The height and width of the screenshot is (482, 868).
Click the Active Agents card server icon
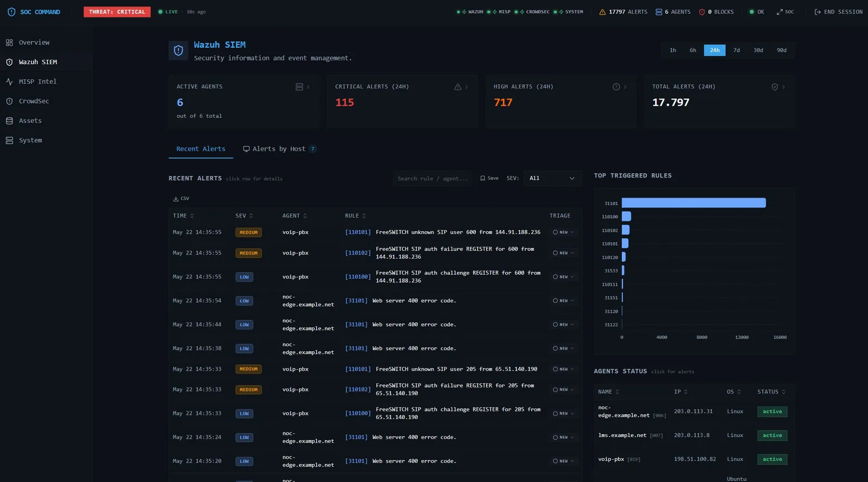click(x=299, y=87)
